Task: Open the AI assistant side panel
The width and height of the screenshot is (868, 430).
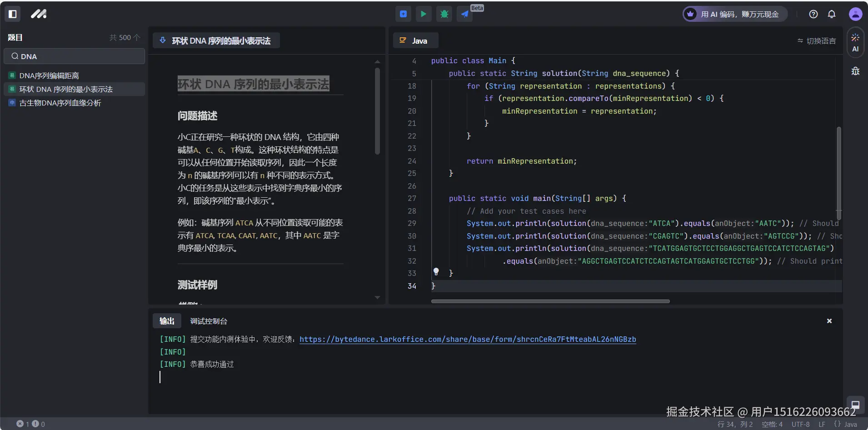Action: point(855,43)
